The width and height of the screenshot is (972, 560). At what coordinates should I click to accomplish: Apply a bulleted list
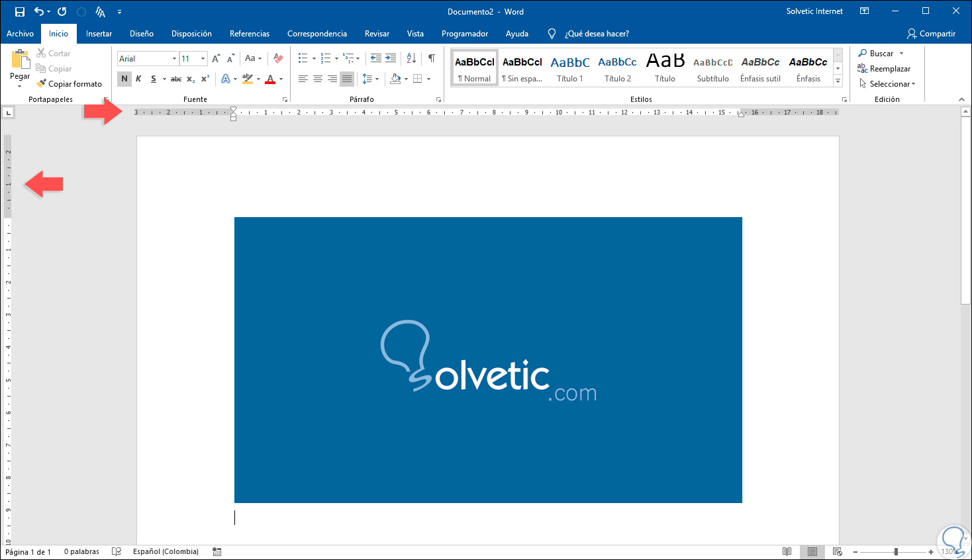coord(303,59)
